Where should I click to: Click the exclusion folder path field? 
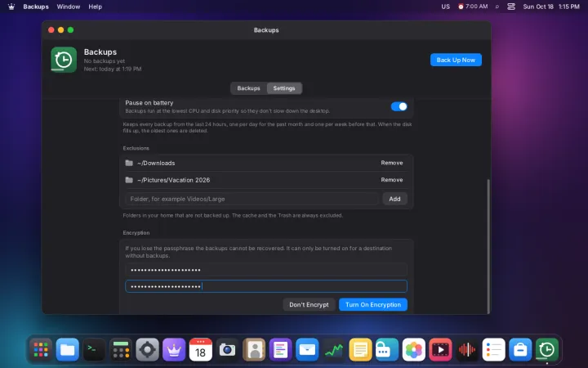tap(252, 199)
